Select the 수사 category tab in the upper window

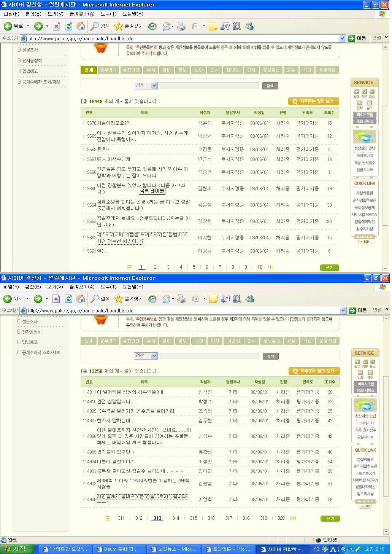click(x=151, y=70)
